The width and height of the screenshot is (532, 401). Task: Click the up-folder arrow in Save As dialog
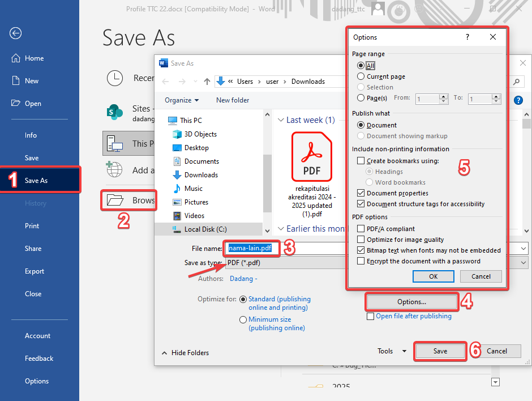click(x=207, y=82)
